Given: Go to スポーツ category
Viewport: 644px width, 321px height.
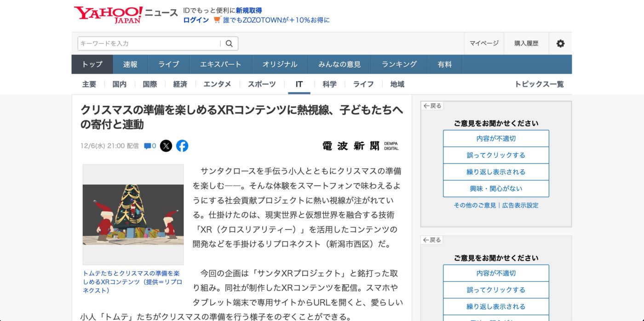Looking at the screenshot, I should (x=262, y=84).
